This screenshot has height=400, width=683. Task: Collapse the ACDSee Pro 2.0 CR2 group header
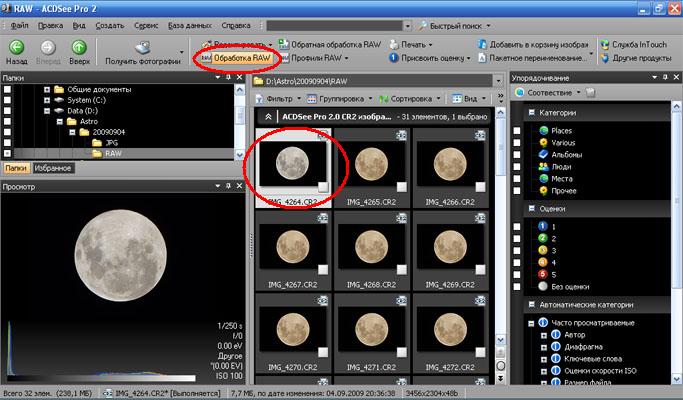click(x=268, y=117)
